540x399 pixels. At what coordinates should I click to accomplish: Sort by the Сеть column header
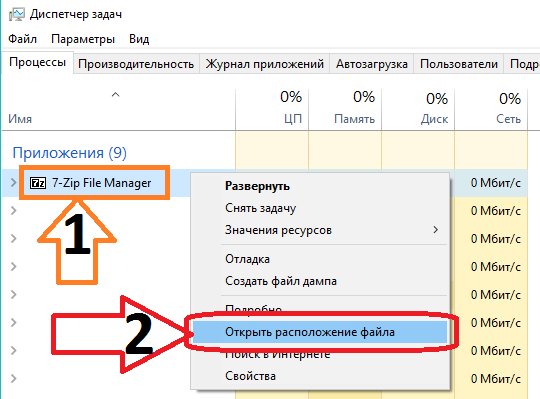coord(491,109)
